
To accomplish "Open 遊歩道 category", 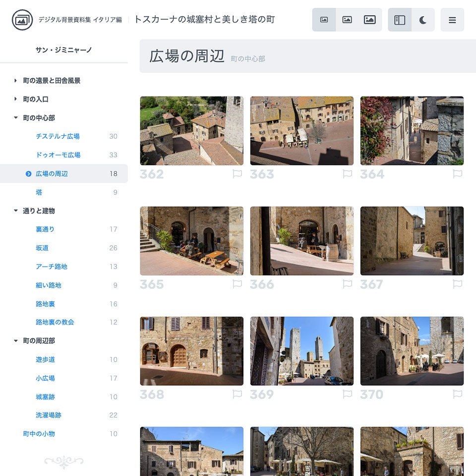I will (45, 359).
